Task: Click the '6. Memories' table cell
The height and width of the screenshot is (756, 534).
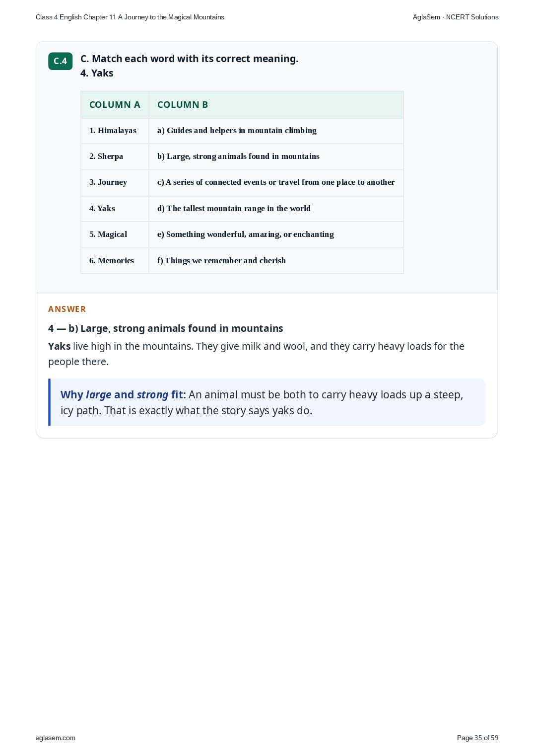Action: (x=115, y=261)
